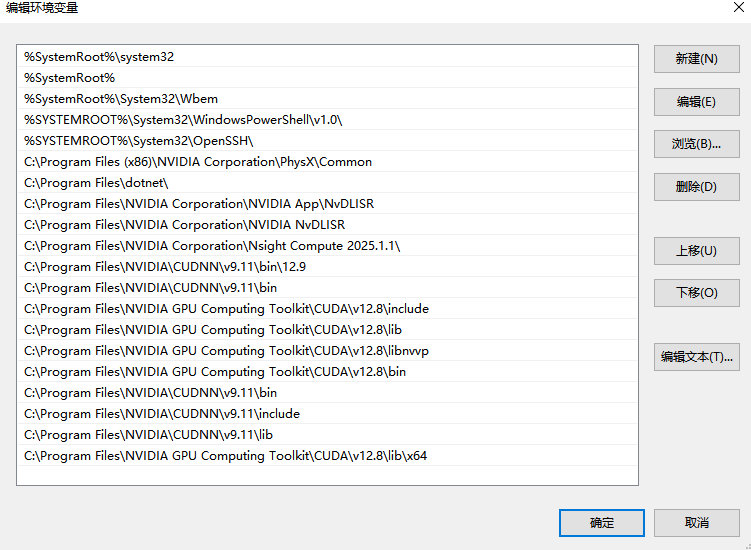
Task: Open the 浏览(B)... folder browser
Action: (x=696, y=144)
